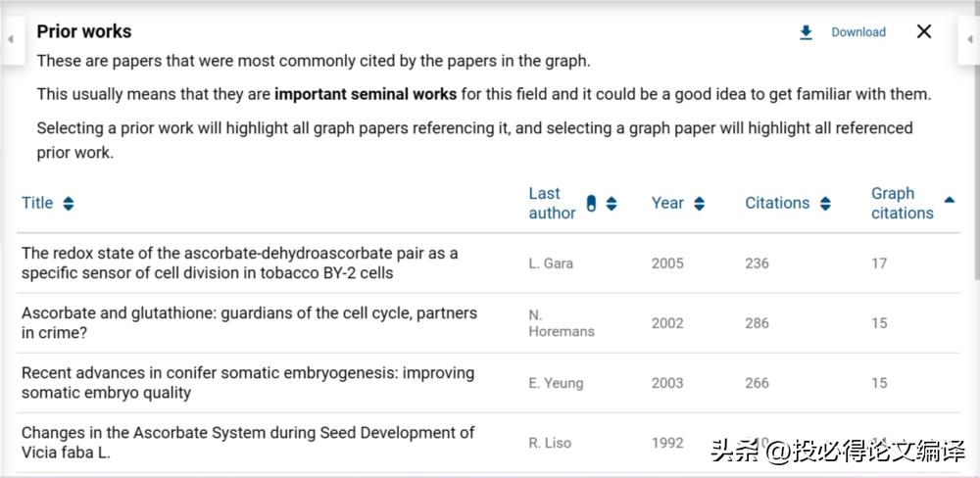Image resolution: width=980 pixels, height=478 pixels.
Task: Select Vicia faba seed development paper
Action: point(248,443)
